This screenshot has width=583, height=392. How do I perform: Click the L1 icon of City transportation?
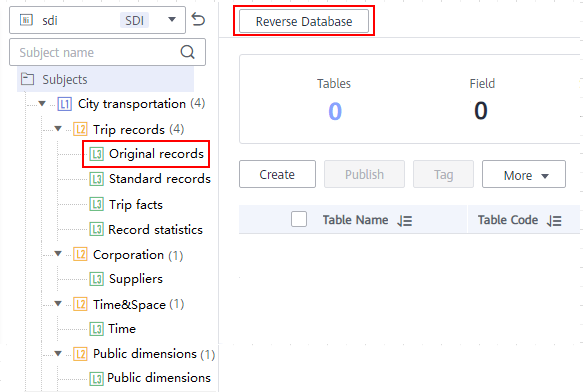tap(64, 104)
